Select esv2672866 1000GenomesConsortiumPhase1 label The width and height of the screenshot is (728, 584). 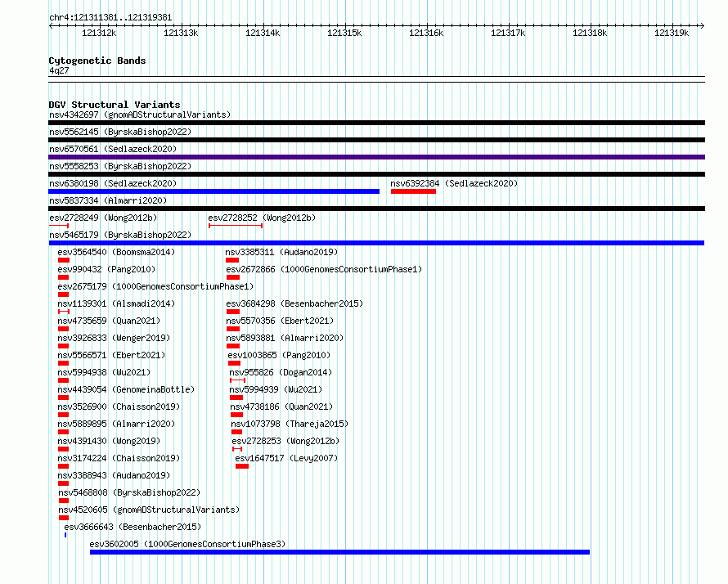[324, 269]
